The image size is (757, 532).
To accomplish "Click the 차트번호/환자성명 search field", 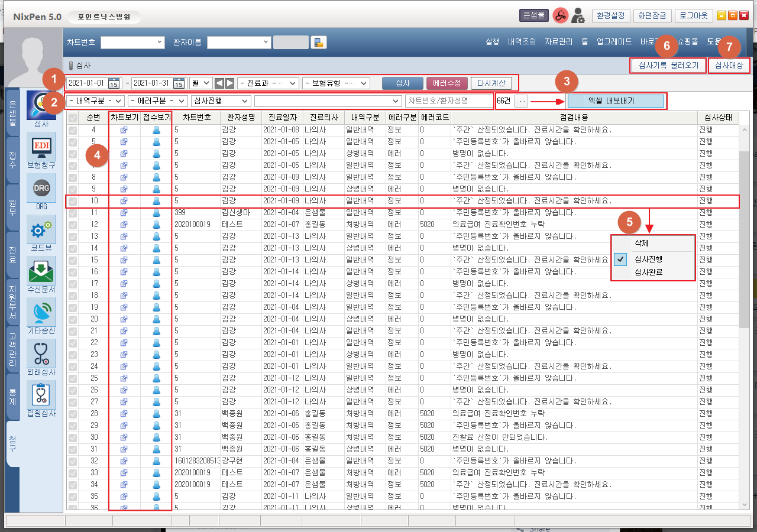I will pyautogui.click(x=449, y=101).
